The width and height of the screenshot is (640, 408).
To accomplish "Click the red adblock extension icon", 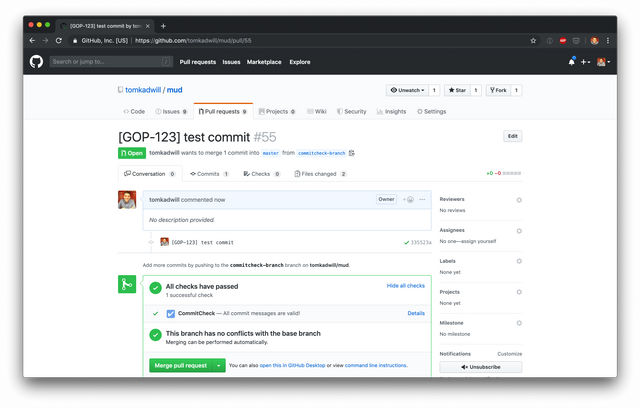I will tap(563, 40).
